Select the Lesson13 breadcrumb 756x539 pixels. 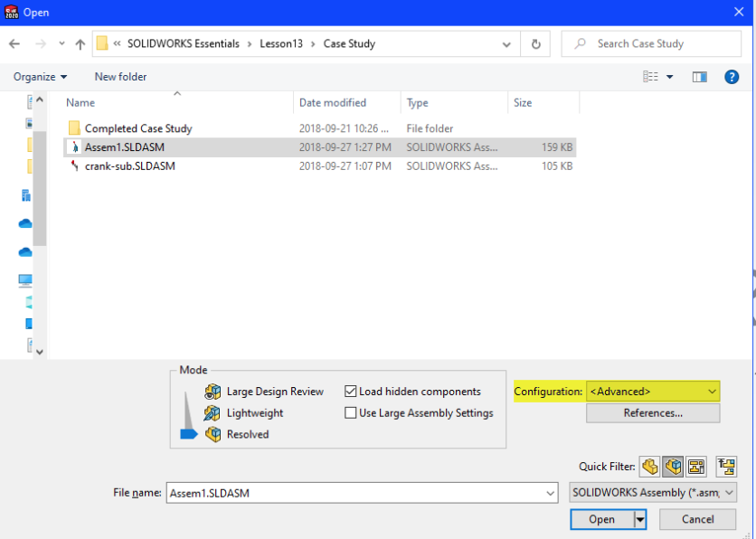tap(281, 44)
